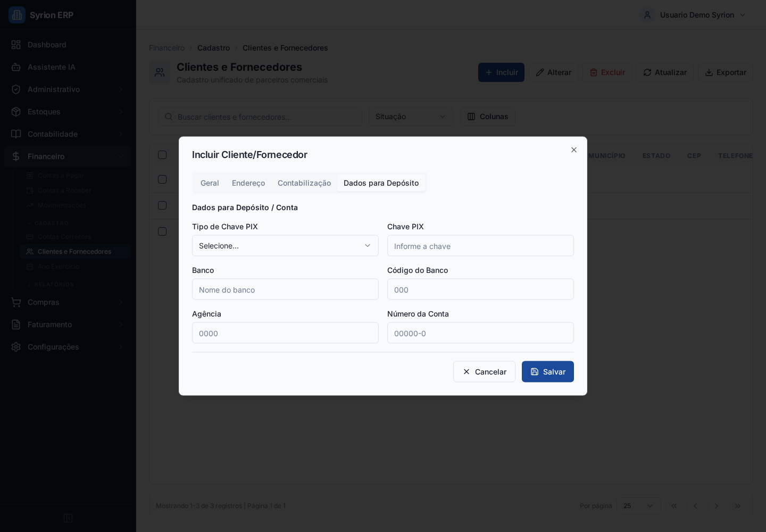Open Contas Correntes submenu item
This screenshot has width=766, height=532.
pos(75,237)
